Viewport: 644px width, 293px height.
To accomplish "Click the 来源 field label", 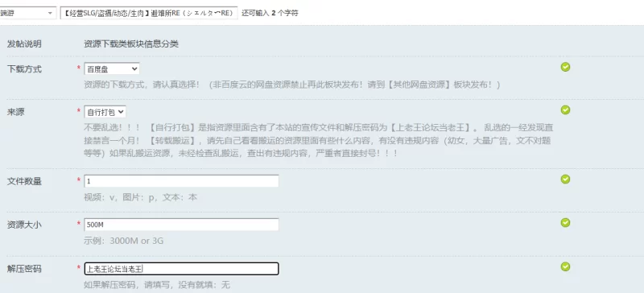I will 15,112.
